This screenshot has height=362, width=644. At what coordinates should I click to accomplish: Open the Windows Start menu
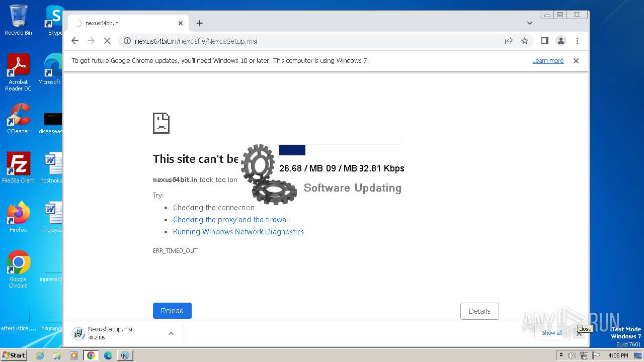click(x=14, y=355)
